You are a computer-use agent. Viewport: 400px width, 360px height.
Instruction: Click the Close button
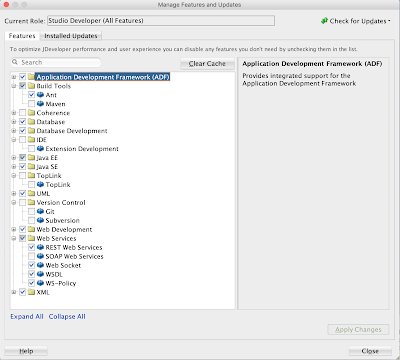370,351
